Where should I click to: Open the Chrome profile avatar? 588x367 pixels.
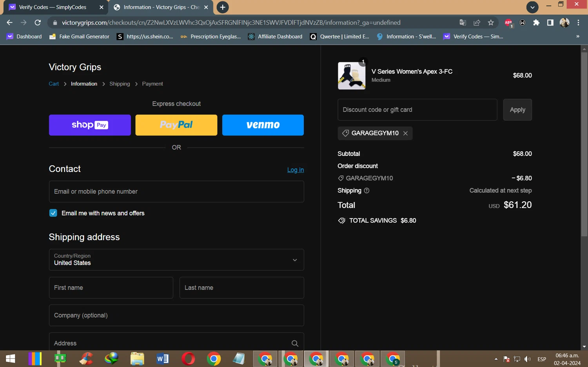(564, 23)
